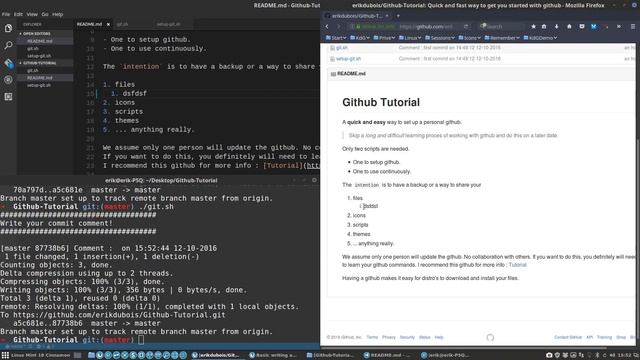Image resolution: width=640 pixels, height=360 pixels.
Task: Open the Source Control (Git) view icon
Action: point(9,63)
